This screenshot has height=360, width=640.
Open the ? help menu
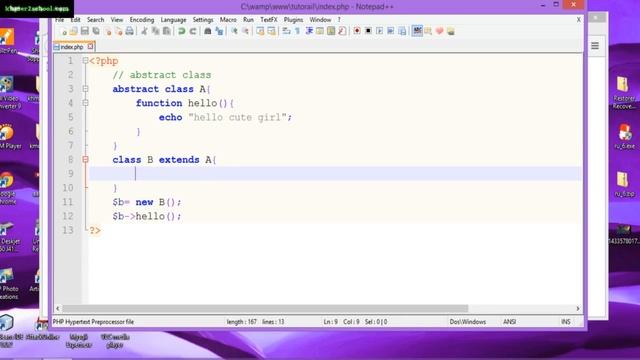click(339, 20)
